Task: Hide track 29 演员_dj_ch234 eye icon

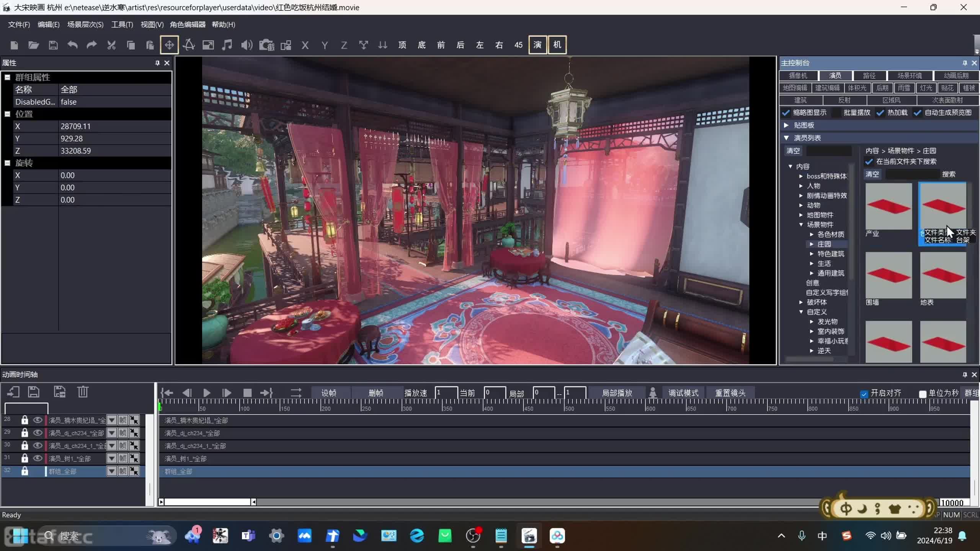Action: pos(38,433)
